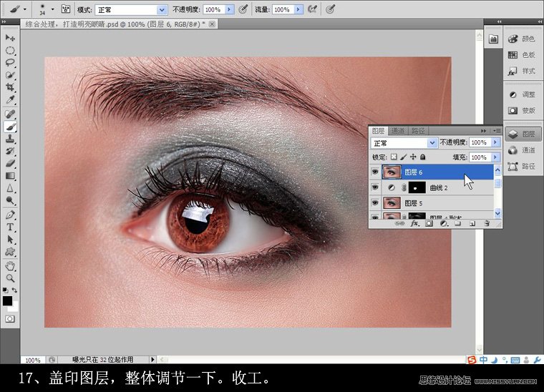Open the 调整 panel button
This screenshot has height=392, width=544.
point(521,94)
